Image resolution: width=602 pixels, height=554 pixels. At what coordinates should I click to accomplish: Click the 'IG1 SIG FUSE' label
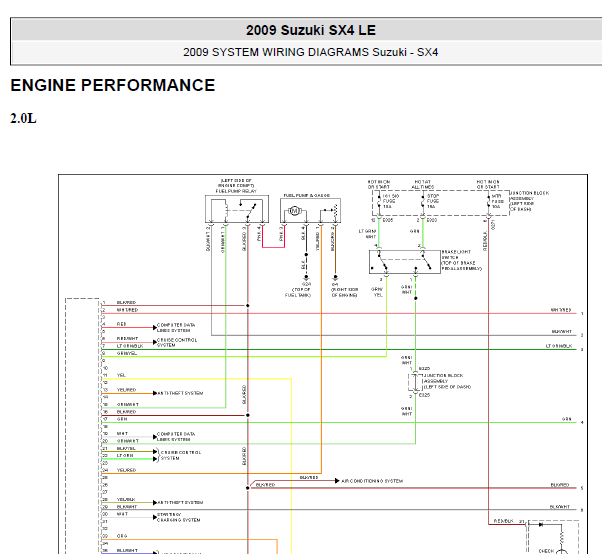[x=390, y=198]
